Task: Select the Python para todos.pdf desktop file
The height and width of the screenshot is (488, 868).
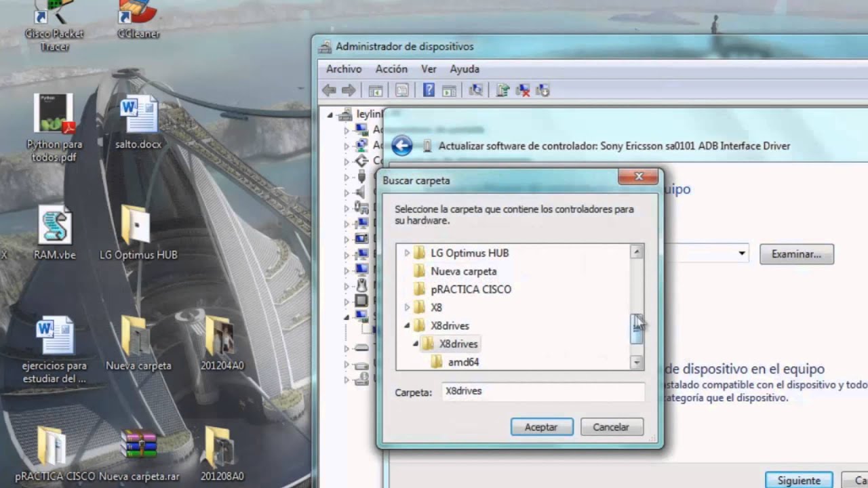Action: (x=54, y=129)
